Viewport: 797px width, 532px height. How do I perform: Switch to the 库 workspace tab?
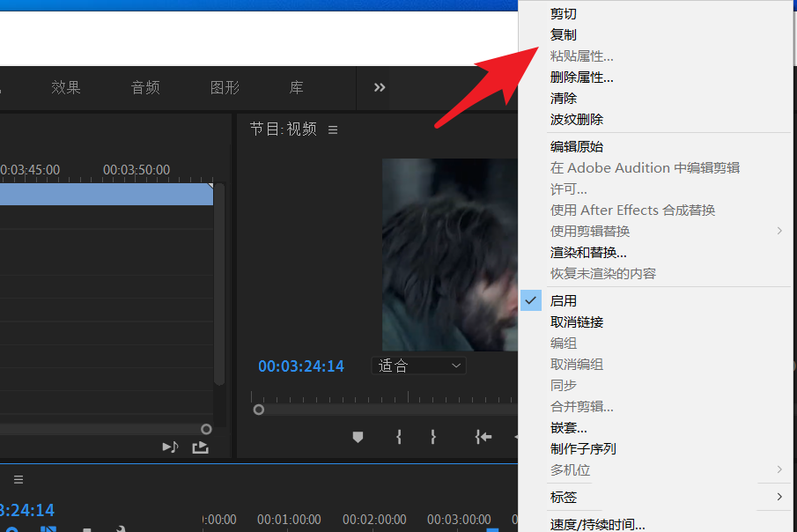click(x=296, y=87)
